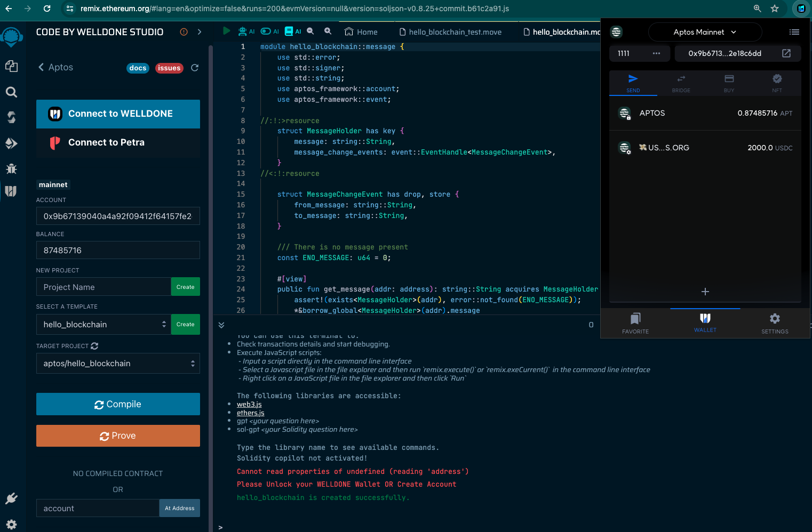Switch to the hello_blockchain_test.move tab
The height and width of the screenshot is (532, 812).
point(455,32)
